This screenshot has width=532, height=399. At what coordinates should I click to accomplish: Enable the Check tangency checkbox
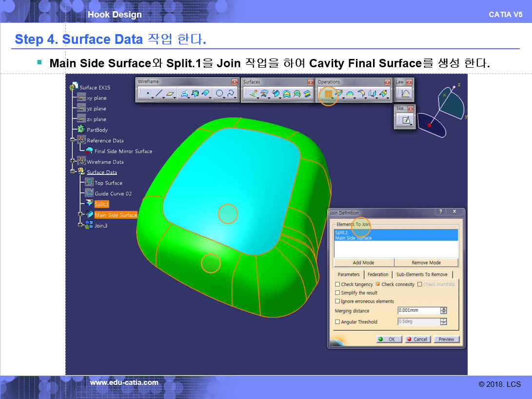337,285
